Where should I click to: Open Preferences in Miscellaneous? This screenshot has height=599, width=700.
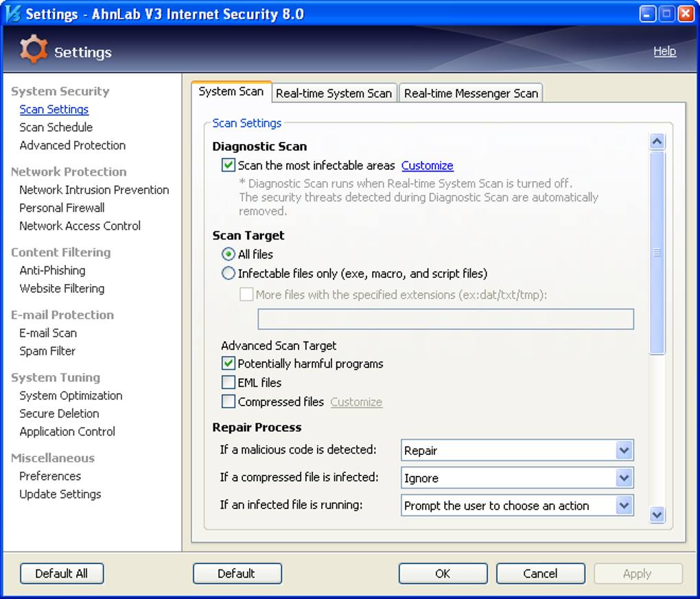50,476
